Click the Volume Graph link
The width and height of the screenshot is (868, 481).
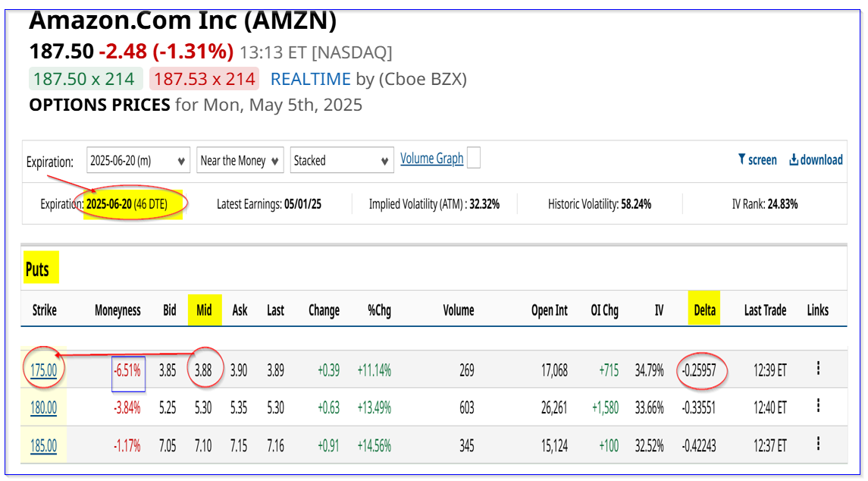tap(431, 159)
